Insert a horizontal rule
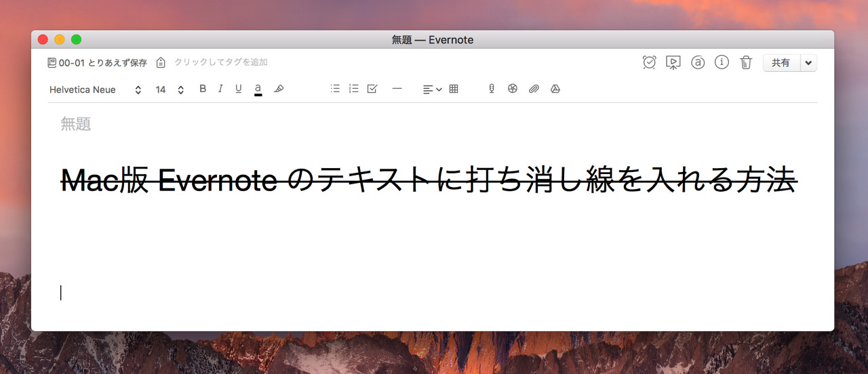 pyautogui.click(x=397, y=89)
